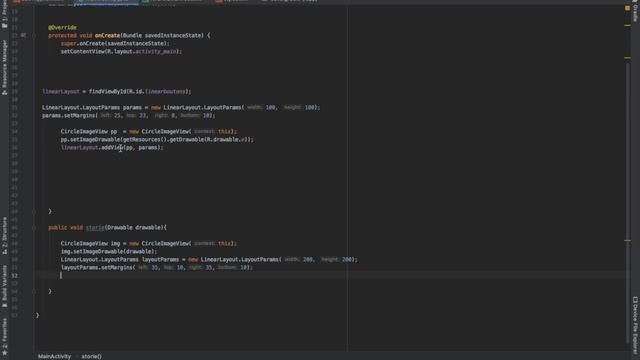Viewport: 640px width, 360px height.
Task: Click line number 52 in the gutter
Action: click(15, 276)
